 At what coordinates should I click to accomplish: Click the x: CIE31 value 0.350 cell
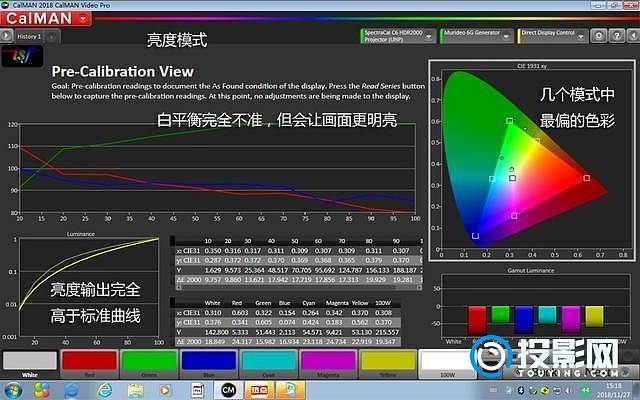(213, 251)
